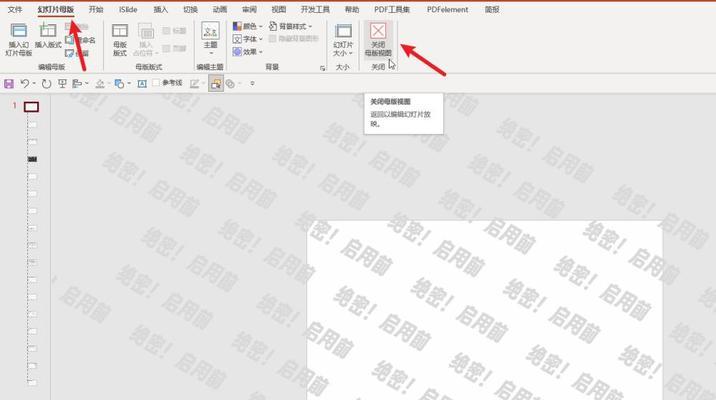Toggle the Title (标题) checkbox in ribbon
This screenshot has height=400, width=716.
166,31
